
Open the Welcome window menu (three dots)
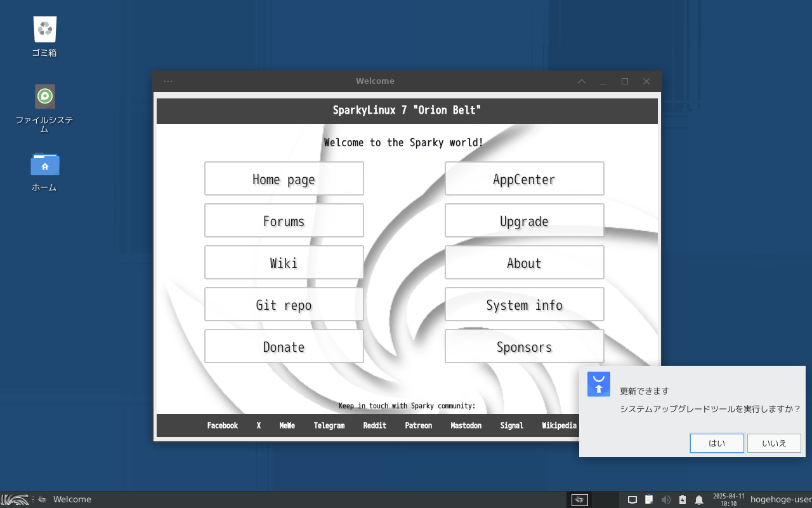(x=168, y=81)
